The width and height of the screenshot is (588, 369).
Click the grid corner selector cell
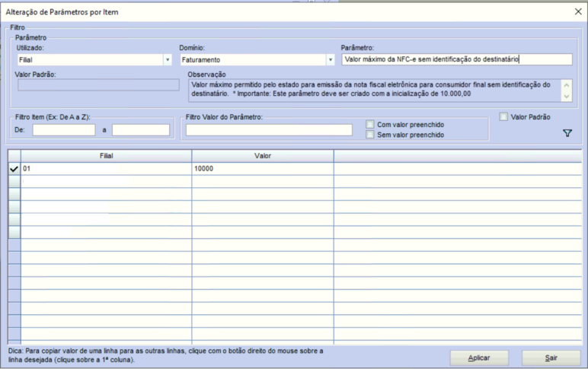pyautogui.click(x=14, y=156)
